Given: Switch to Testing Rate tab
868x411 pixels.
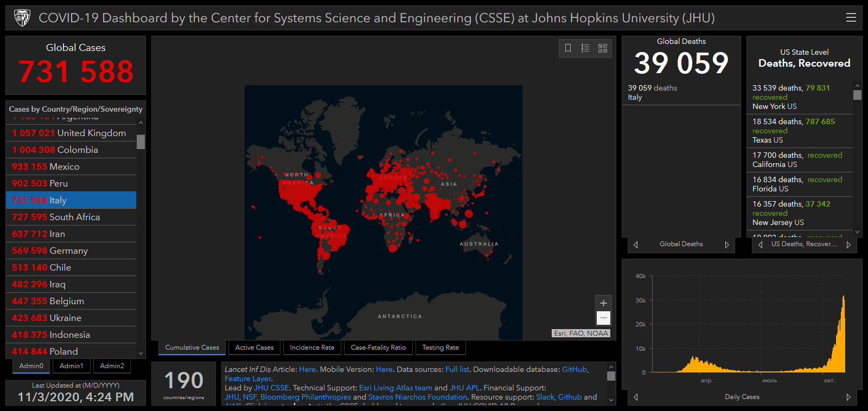Looking at the screenshot, I should tap(441, 348).
